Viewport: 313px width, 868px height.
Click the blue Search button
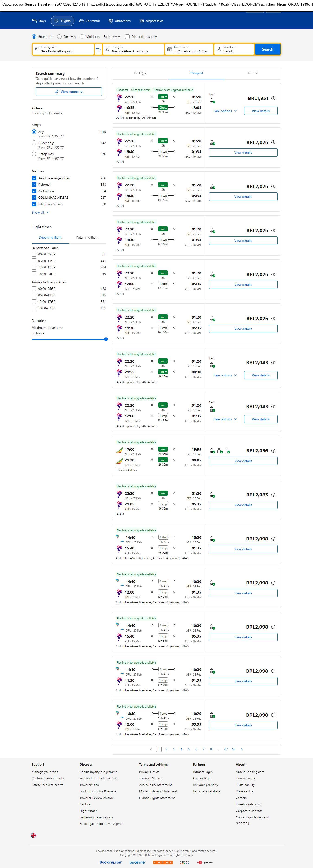click(268, 49)
